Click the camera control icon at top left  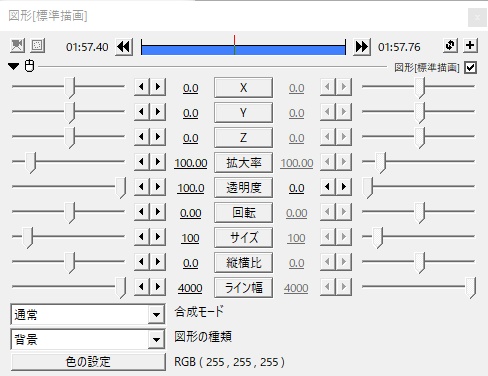[17, 45]
